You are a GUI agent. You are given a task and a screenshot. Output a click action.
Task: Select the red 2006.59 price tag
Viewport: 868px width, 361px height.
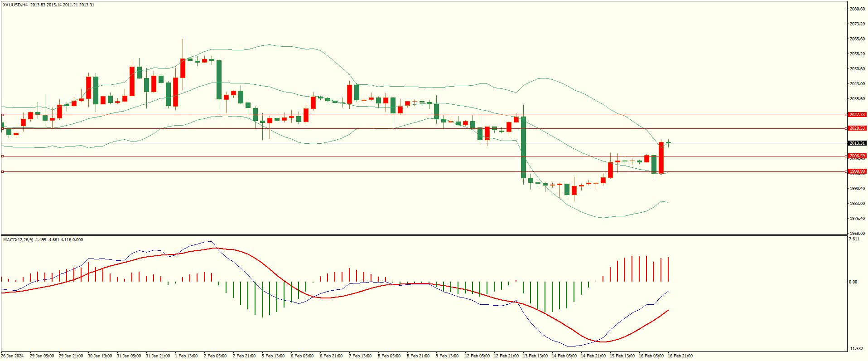point(857,156)
